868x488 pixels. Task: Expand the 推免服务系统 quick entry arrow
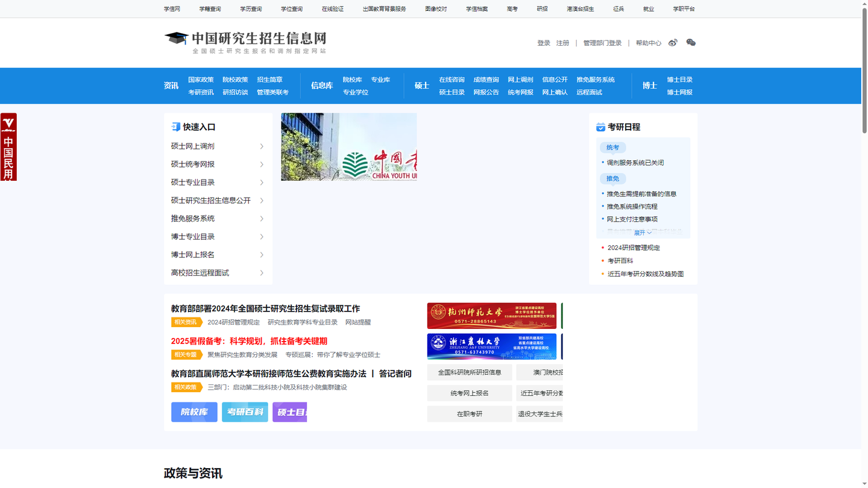(x=262, y=219)
